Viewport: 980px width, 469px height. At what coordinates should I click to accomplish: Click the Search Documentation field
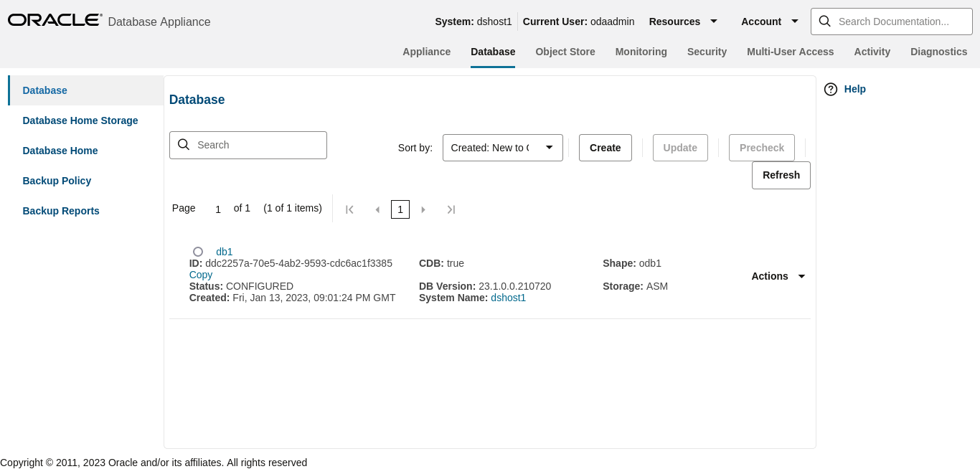(x=891, y=22)
